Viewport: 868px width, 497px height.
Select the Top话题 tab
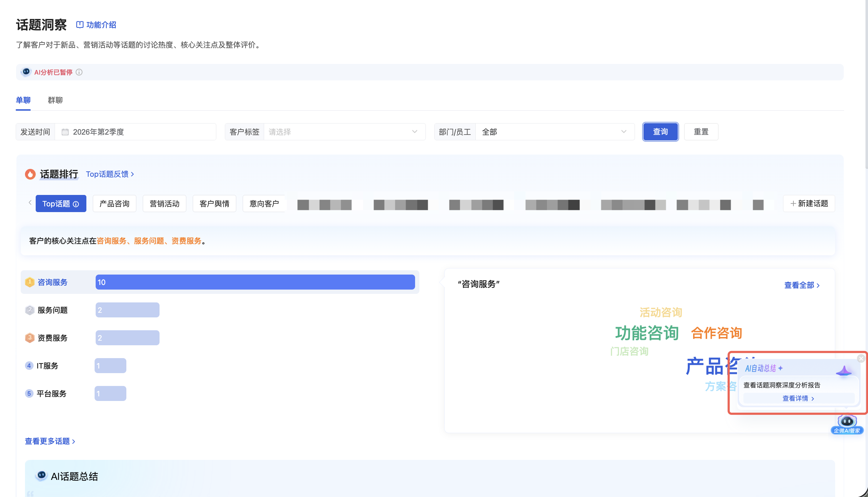(61, 204)
